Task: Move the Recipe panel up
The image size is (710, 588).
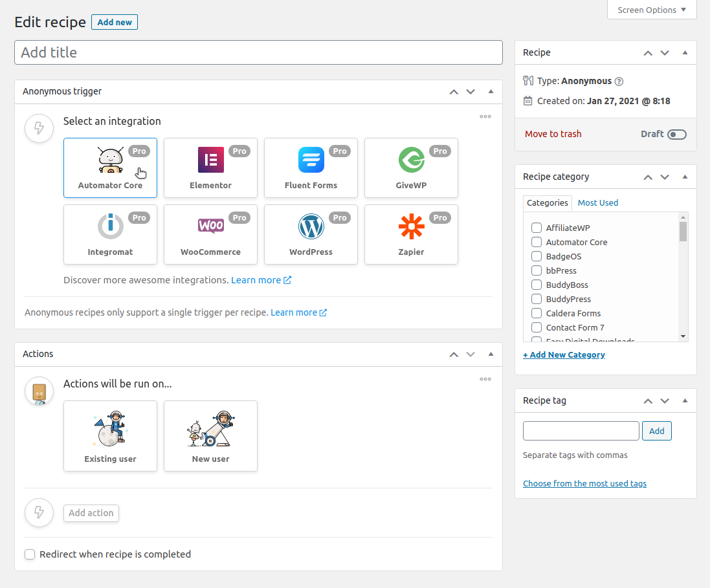Action: (x=648, y=53)
